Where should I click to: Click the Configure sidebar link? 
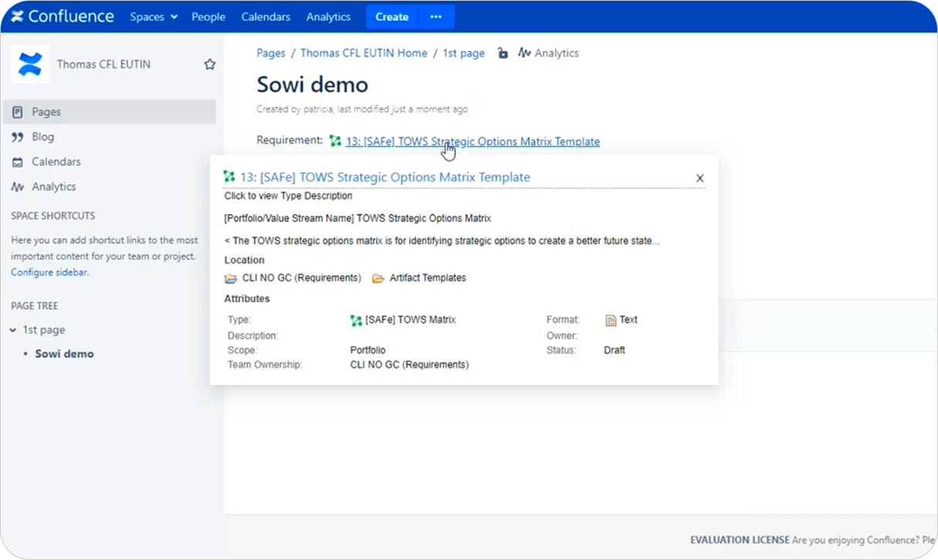coord(49,272)
